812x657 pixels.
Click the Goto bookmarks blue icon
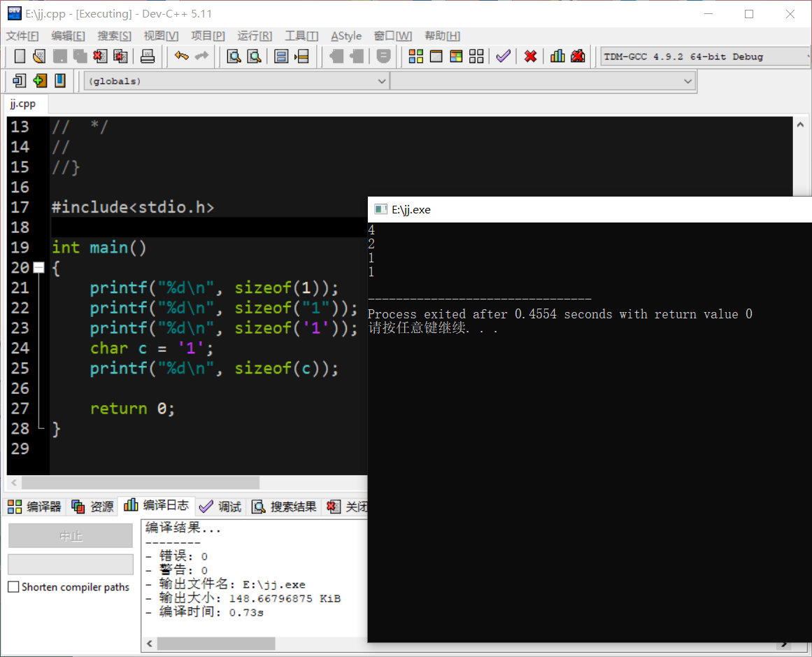(x=60, y=81)
